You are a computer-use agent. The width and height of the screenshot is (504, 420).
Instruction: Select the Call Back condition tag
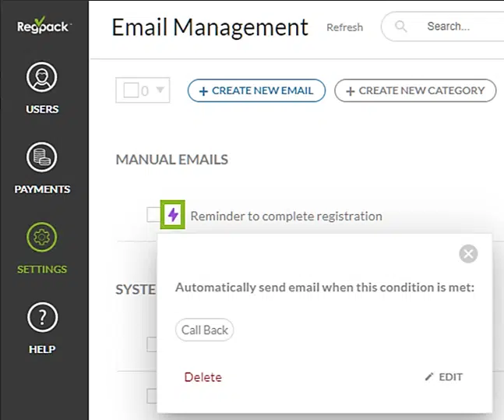click(x=205, y=330)
